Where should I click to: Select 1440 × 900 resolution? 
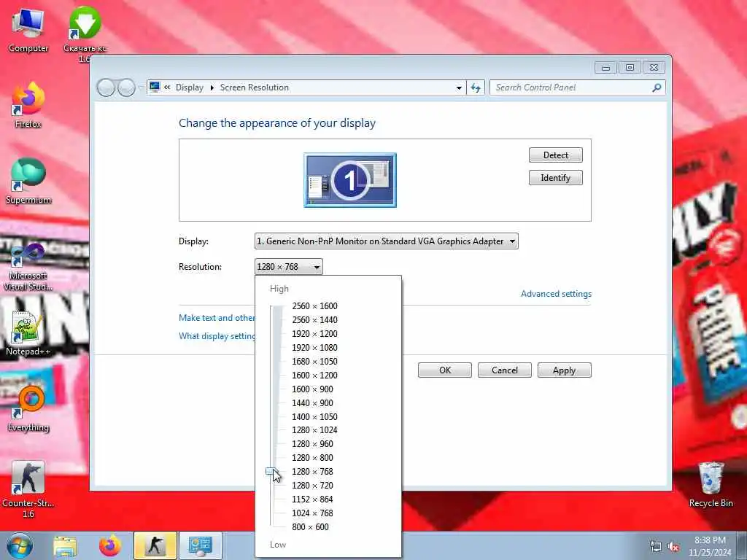coord(312,402)
